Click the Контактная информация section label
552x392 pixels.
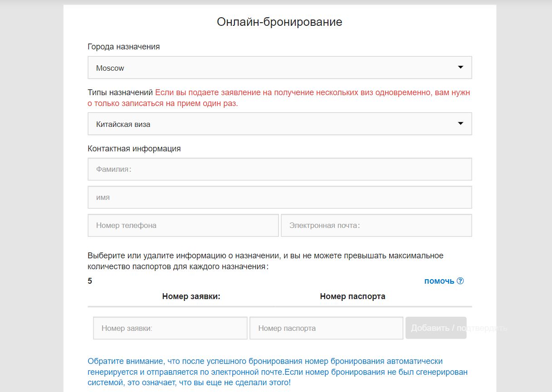(x=134, y=149)
